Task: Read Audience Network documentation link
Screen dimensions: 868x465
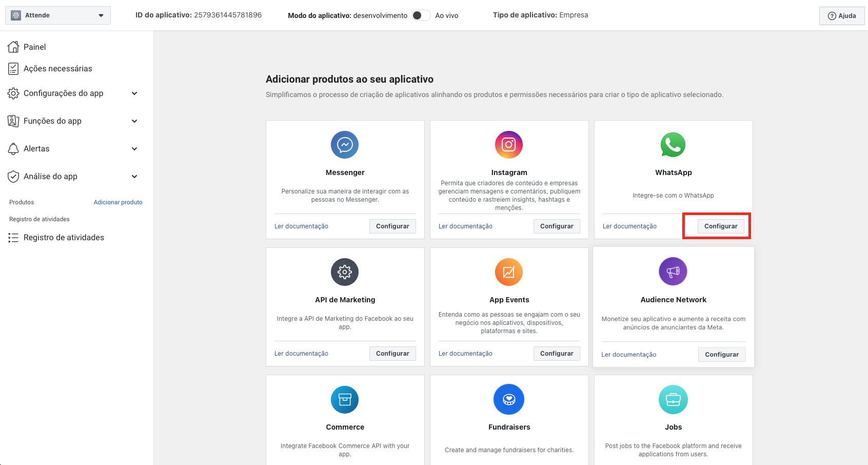Action: click(x=628, y=355)
